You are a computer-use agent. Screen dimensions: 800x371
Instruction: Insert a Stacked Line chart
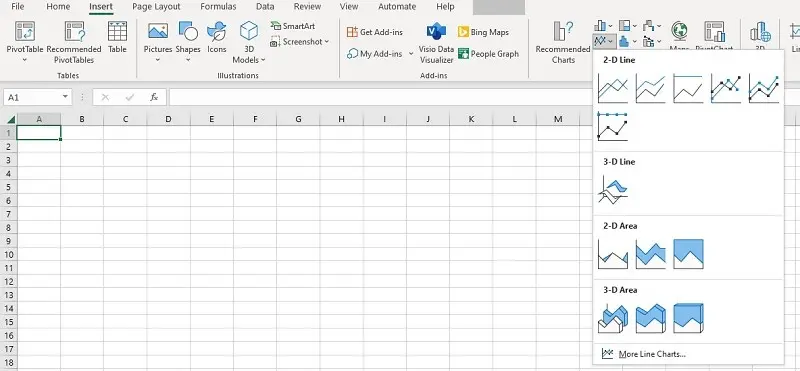(x=651, y=88)
